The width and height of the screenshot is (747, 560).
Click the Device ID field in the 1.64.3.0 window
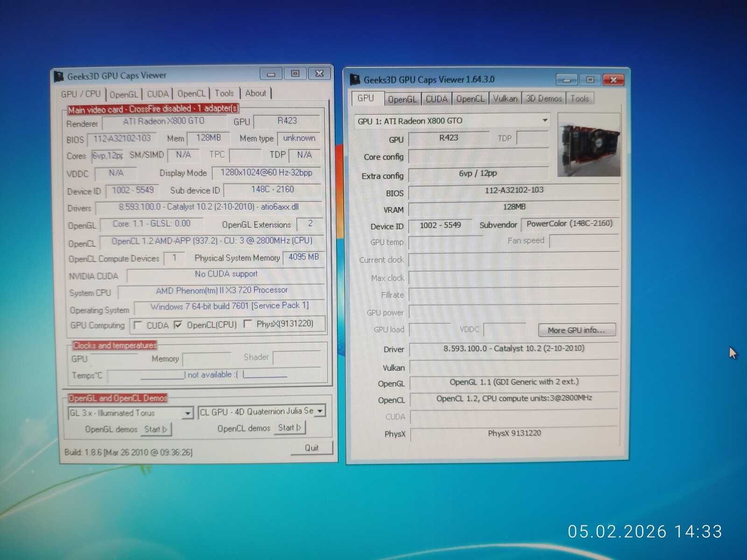click(x=440, y=225)
